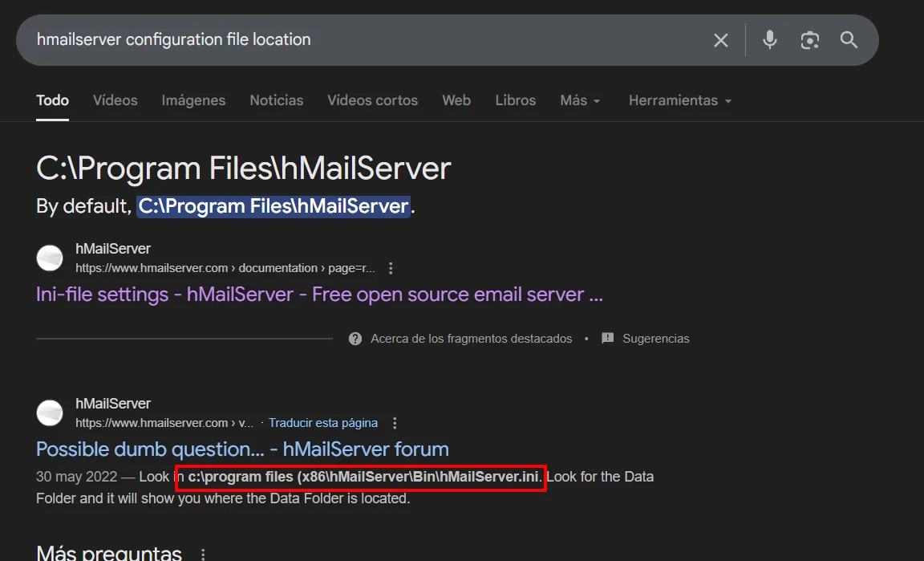
Task: Expand the Herramientas dropdown
Action: pos(680,100)
